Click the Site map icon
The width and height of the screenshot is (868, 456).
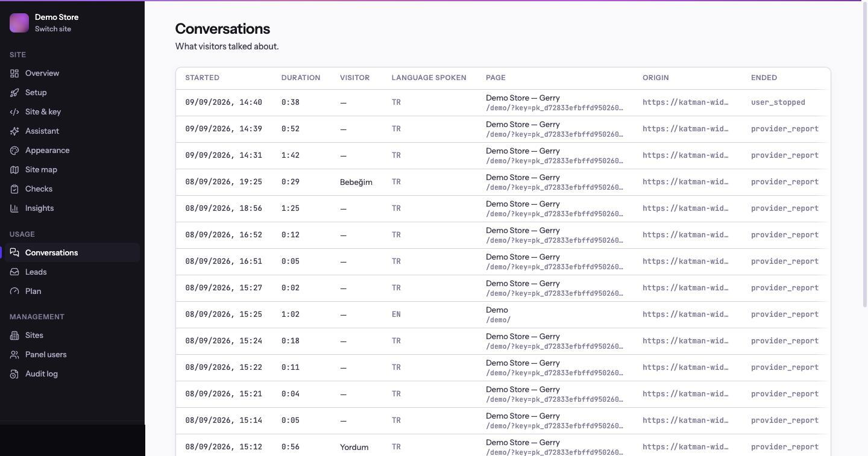(14, 170)
